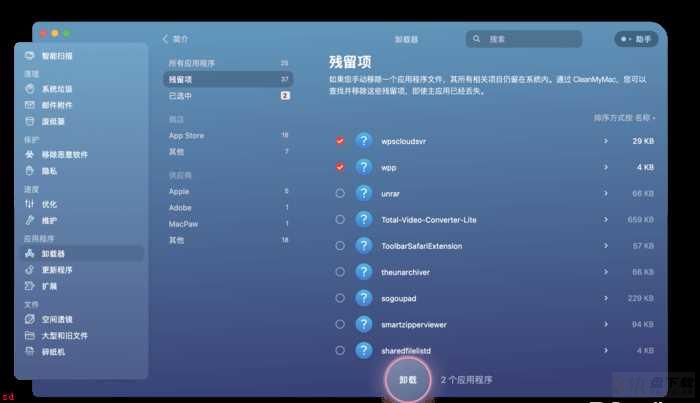Filter by 其他 with count 7

[228, 152]
